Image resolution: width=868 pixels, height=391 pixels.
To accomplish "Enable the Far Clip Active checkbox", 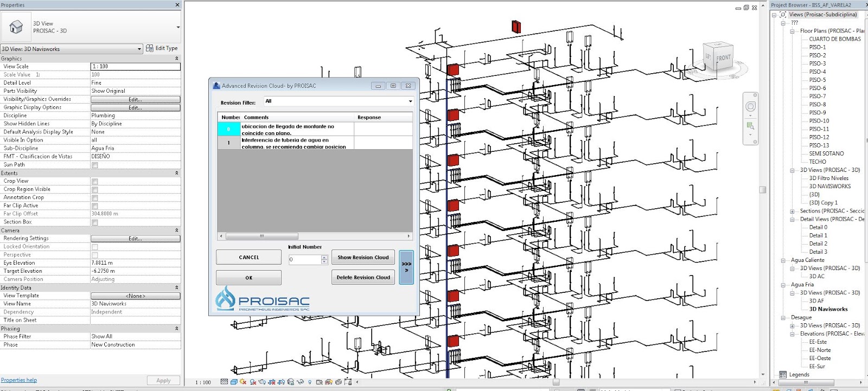I will [x=95, y=206].
